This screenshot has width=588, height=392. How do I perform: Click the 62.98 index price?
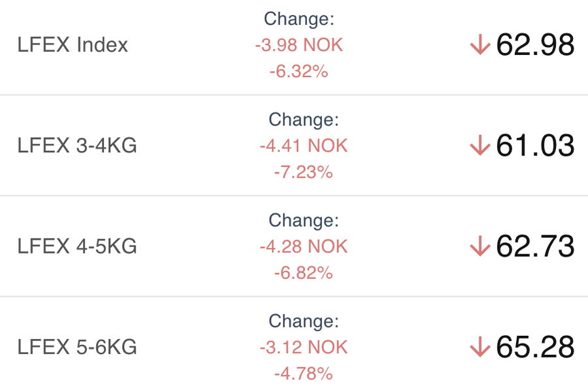click(535, 45)
